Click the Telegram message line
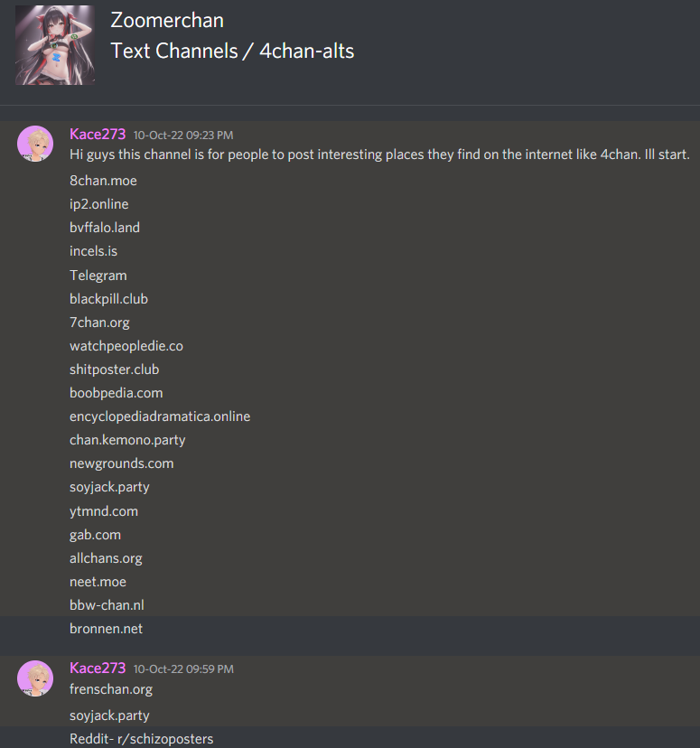Screen dimensions: 700x748 pyautogui.click(x=98, y=276)
